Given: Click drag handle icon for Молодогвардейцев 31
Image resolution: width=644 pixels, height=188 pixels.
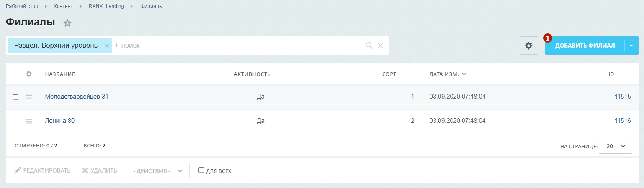Looking at the screenshot, I should tap(29, 97).
